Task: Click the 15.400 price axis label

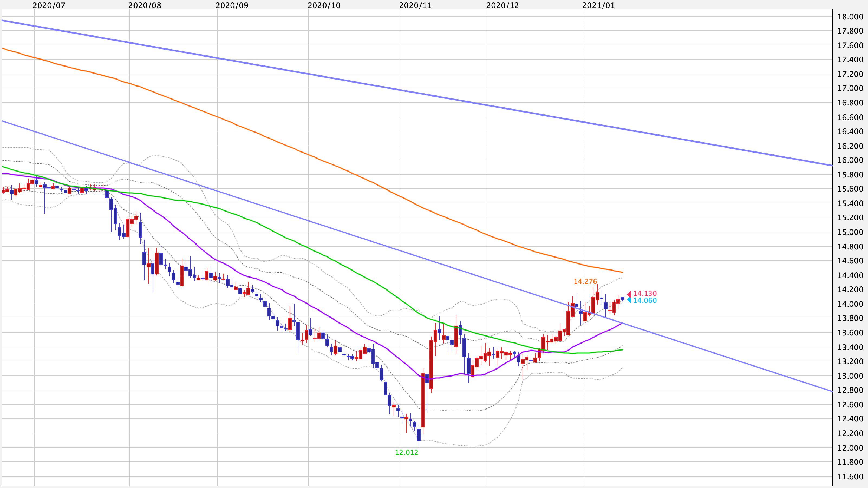Action: pos(850,203)
